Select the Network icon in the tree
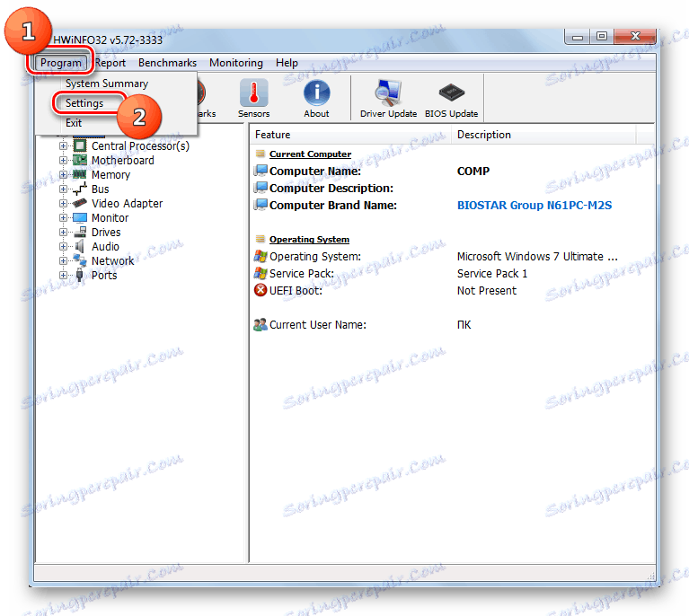This screenshot has width=689, height=616. click(x=80, y=260)
